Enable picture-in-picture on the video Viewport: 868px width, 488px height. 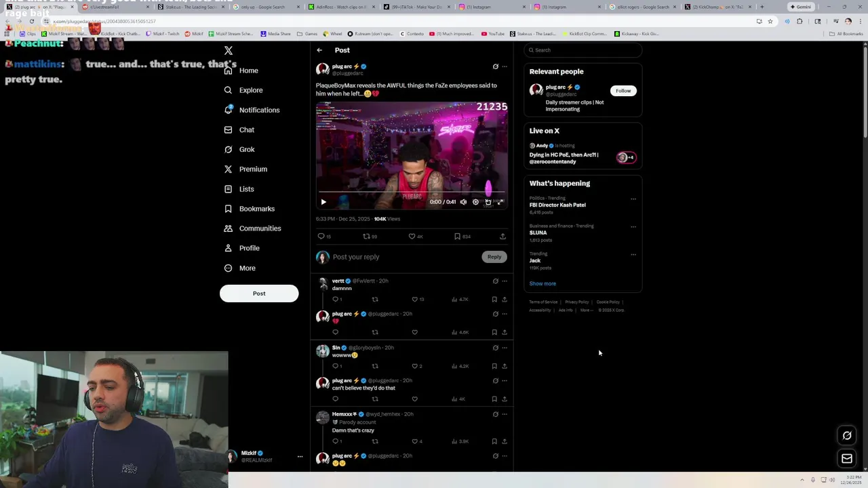click(488, 202)
